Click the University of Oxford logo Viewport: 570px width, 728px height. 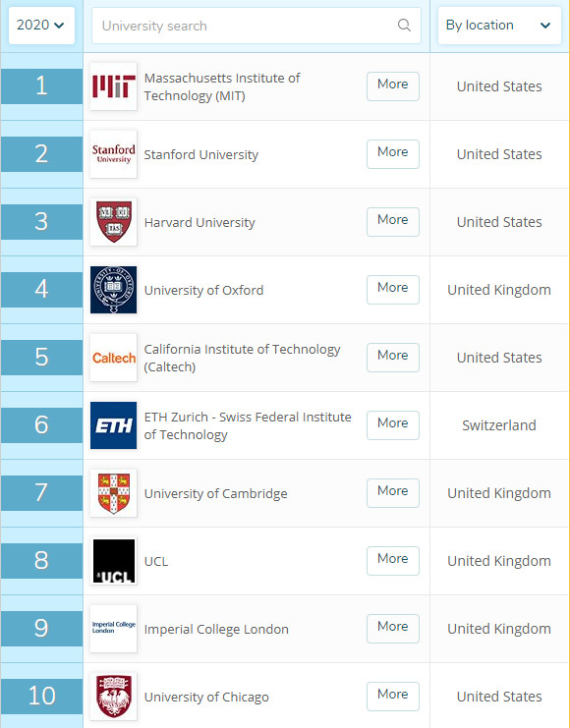point(113,290)
